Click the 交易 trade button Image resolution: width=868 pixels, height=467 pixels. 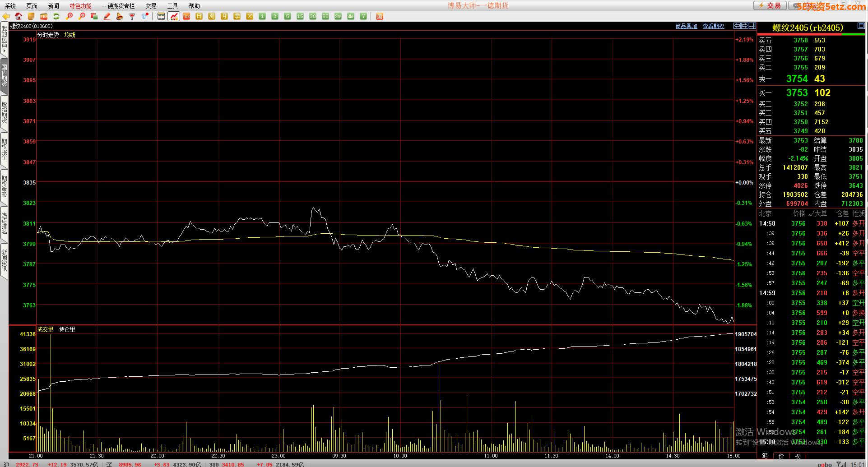(770, 5)
